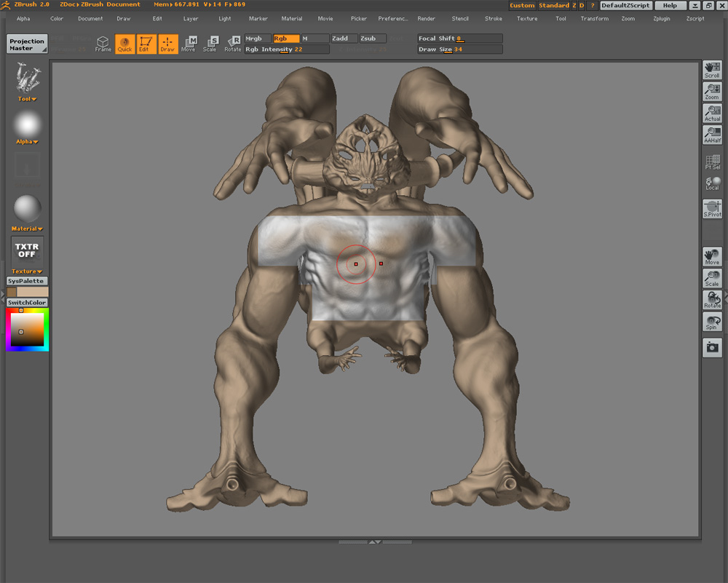Open the Render menu
The width and height of the screenshot is (728, 583).
[x=427, y=18]
